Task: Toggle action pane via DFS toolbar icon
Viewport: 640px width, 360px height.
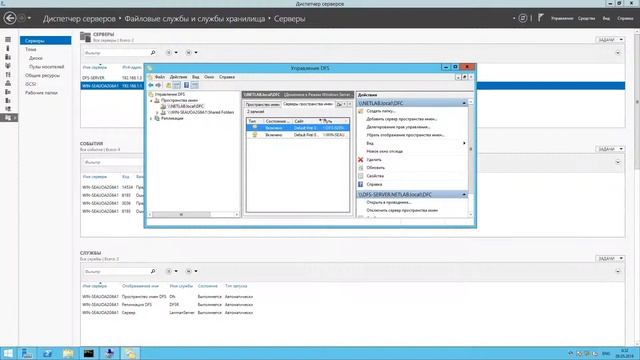Action: coord(195,85)
